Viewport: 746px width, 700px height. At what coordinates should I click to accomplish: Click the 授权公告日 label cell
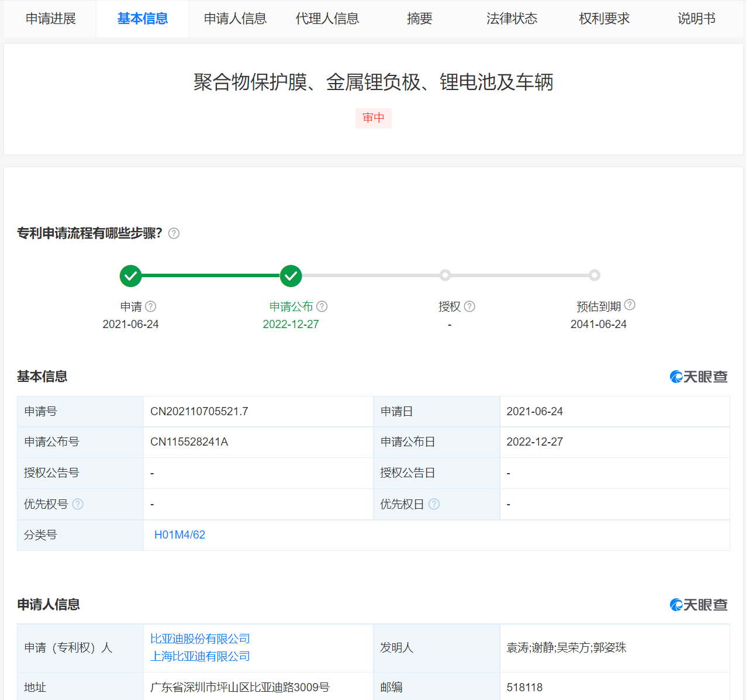(437, 473)
